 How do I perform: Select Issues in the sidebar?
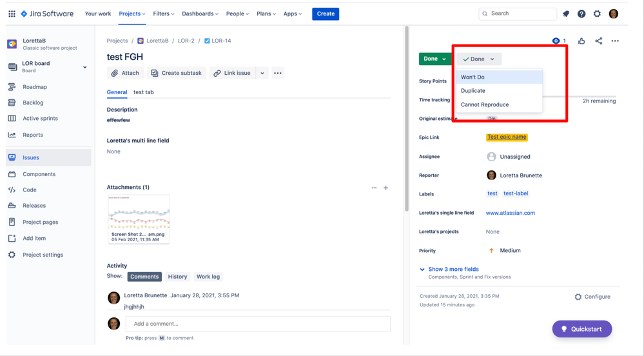(48, 157)
